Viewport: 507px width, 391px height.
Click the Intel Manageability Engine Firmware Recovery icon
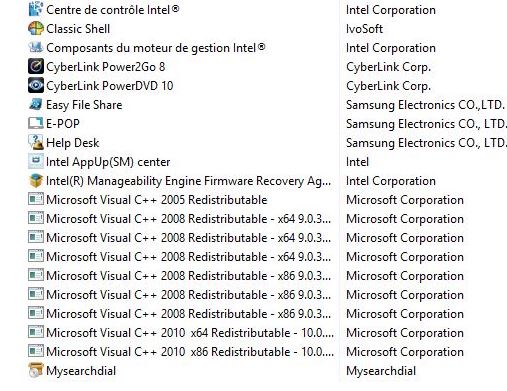[36, 181]
